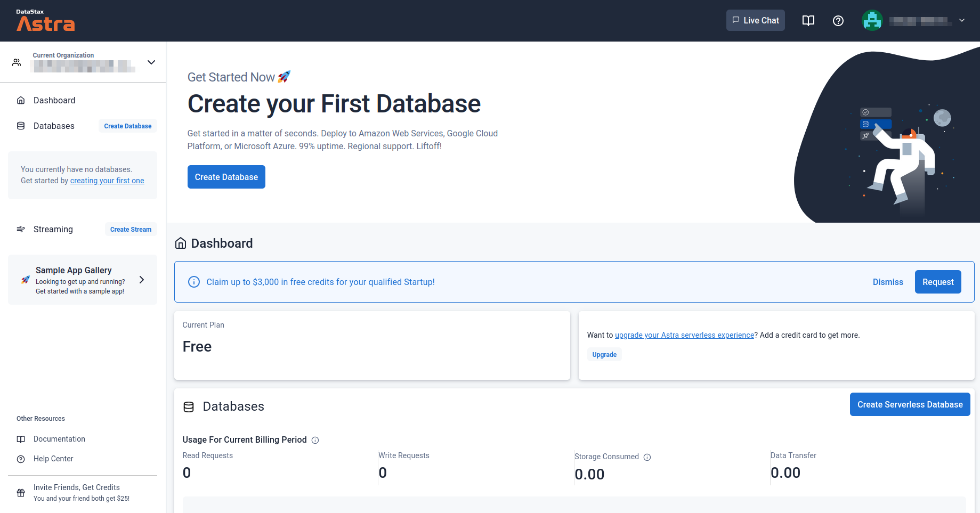Click the Free current plan value

pyautogui.click(x=197, y=347)
